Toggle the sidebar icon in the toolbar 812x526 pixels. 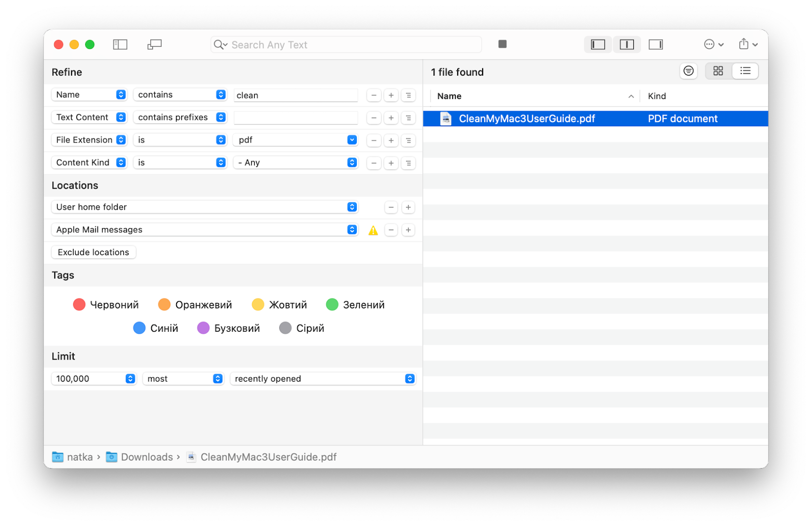tap(120, 44)
